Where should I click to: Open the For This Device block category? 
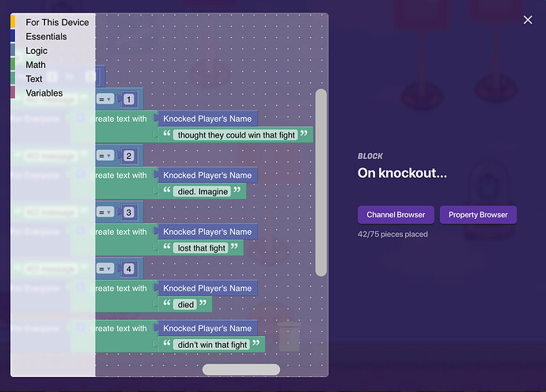(x=57, y=22)
